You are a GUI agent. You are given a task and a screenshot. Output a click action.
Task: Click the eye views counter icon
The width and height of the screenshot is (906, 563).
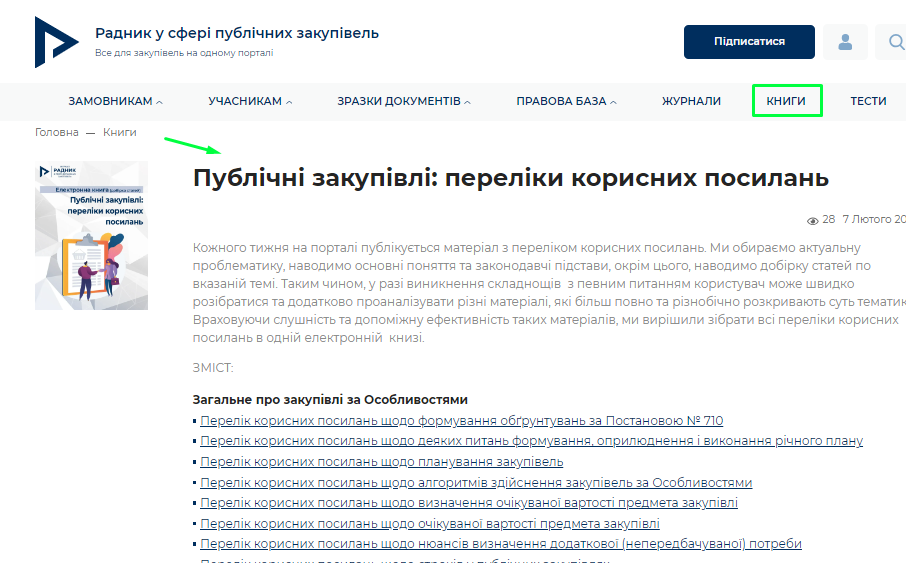813,219
